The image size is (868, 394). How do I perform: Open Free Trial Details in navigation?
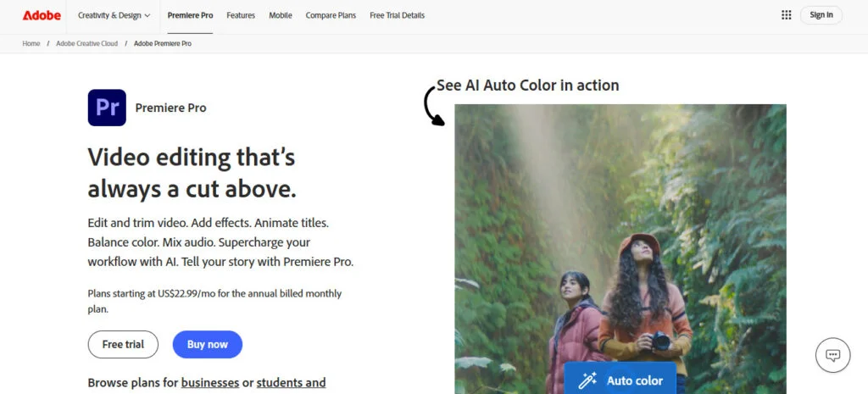pos(397,15)
